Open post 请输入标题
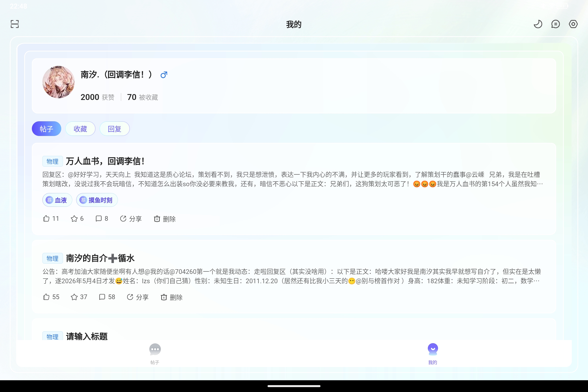588x392 pixels. click(87, 336)
